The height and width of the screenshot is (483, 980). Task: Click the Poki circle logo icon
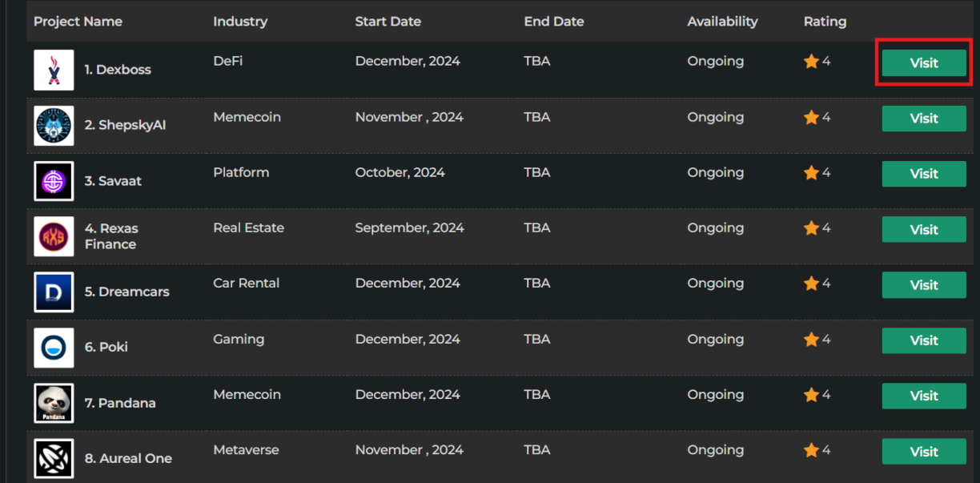pyautogui.click(x=54, y=347)
